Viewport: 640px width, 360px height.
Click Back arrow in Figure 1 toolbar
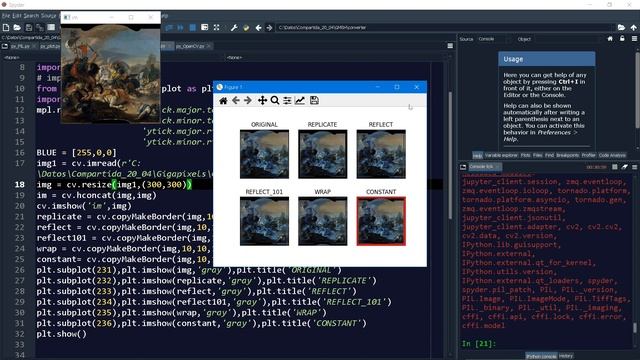pos(236,100)
